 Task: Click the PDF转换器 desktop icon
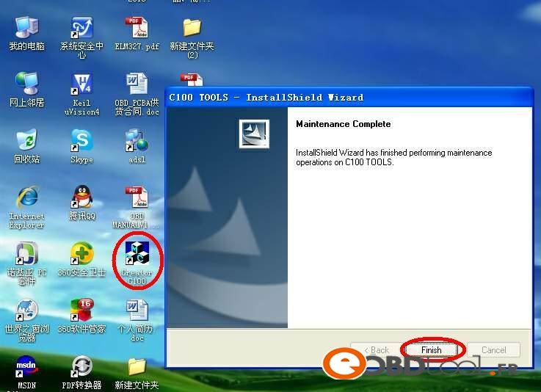tap(81, 366)
